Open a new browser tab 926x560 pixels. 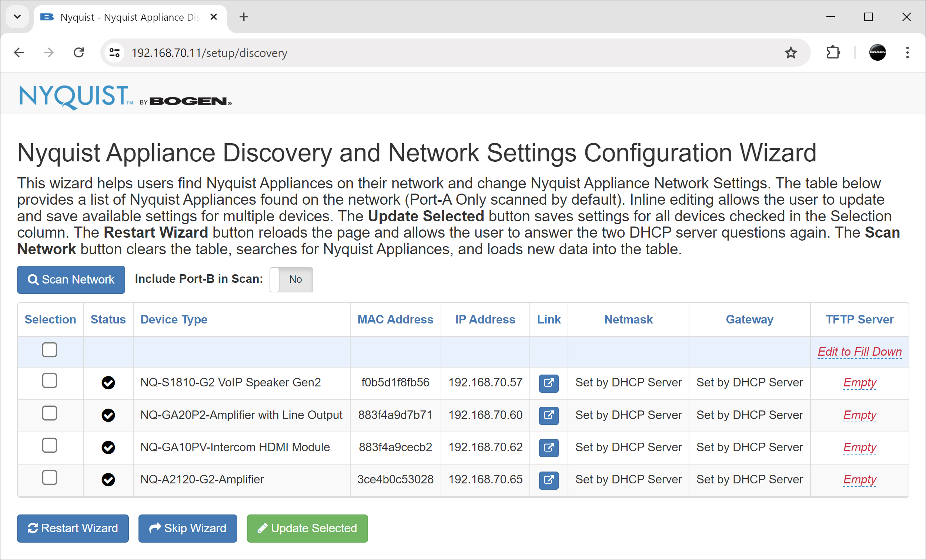click(x=244, y=17)
